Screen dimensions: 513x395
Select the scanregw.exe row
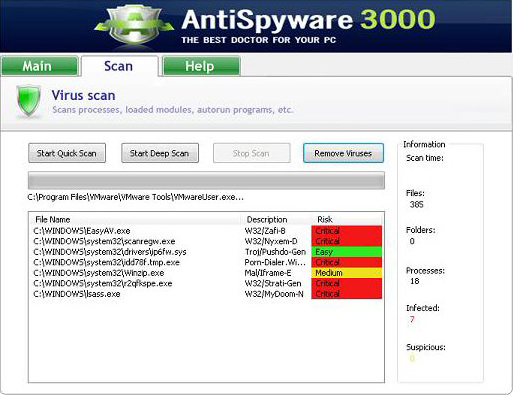206,241
